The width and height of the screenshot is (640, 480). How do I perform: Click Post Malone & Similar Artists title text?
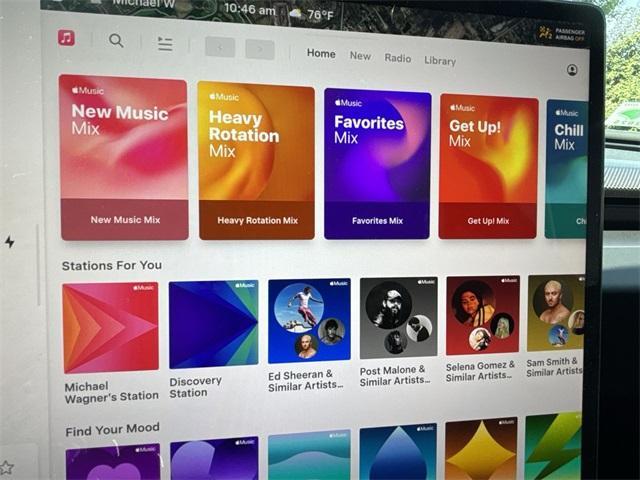pos(395,376)
